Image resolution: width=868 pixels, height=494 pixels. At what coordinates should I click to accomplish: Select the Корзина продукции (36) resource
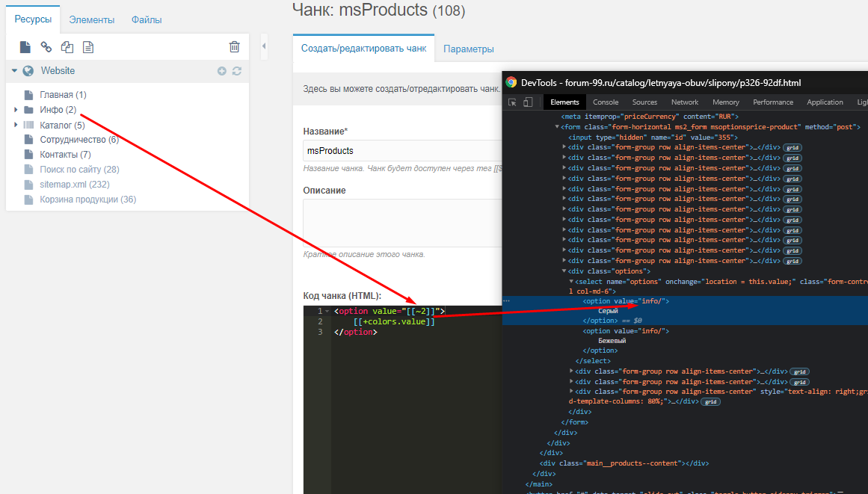point(88,199)
